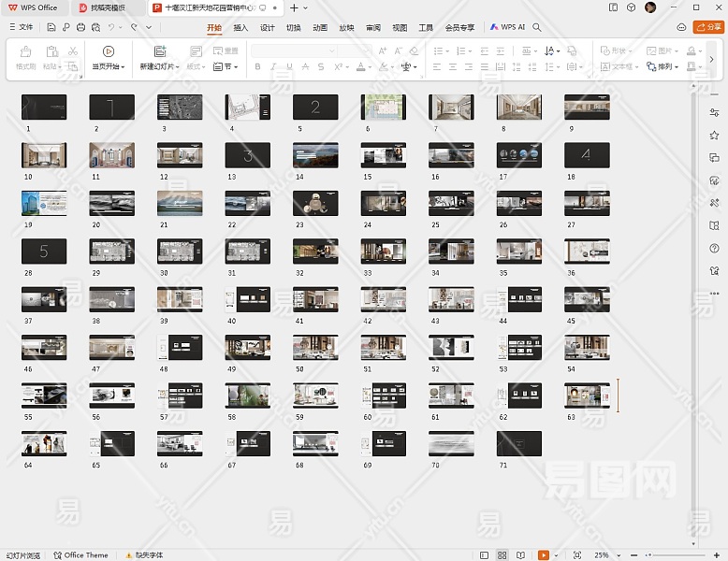Click the print icon in quick access toolbar
Image resolution: width=728 pixels, height=561 pixels.
pos(81,28)
